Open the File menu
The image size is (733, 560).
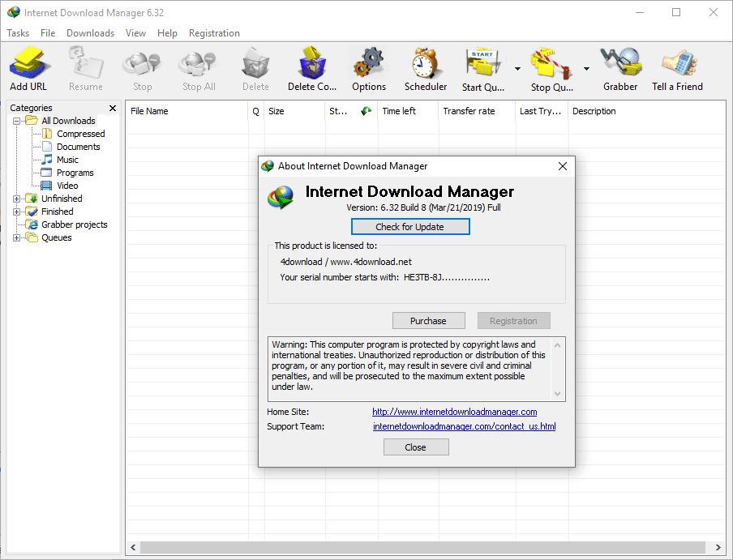[x=48, y=33]
